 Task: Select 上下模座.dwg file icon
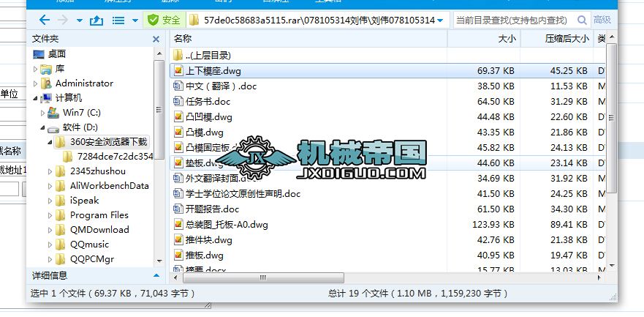tap(178, 71)
